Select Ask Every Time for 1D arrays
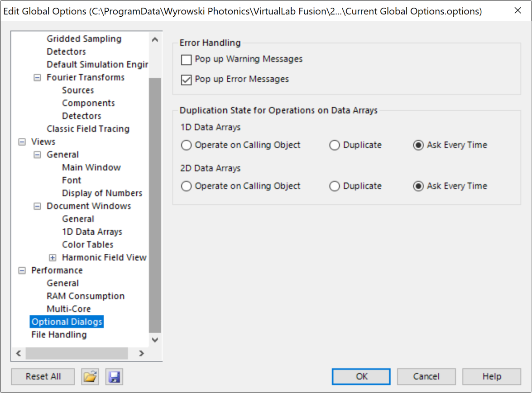The height and width of the screenshot is (393, 532). tap(418, 145)
